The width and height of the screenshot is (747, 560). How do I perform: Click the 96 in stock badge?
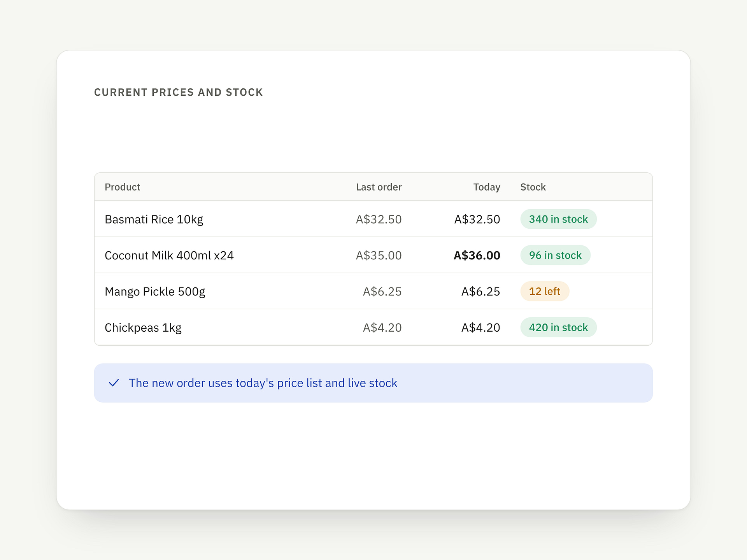(x=555, y=255)
